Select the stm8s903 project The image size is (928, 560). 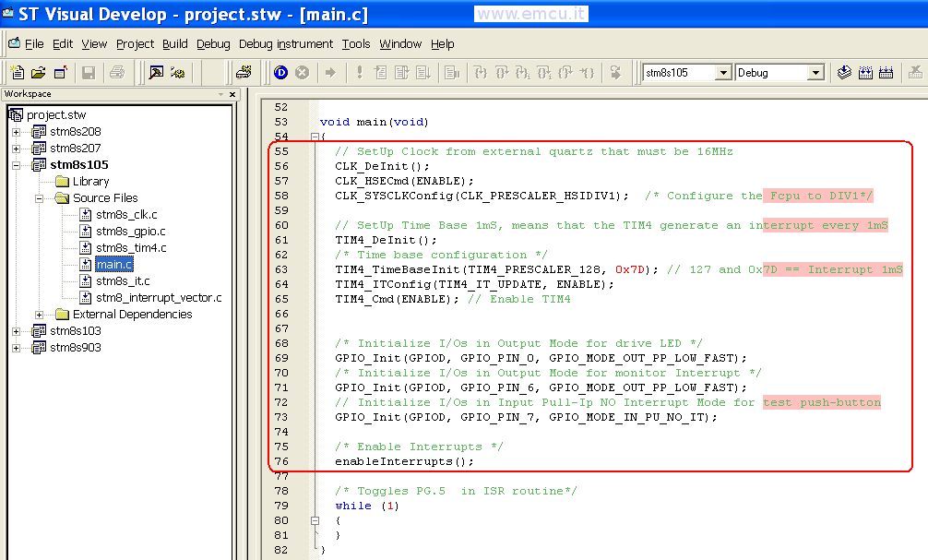(75, 347)
